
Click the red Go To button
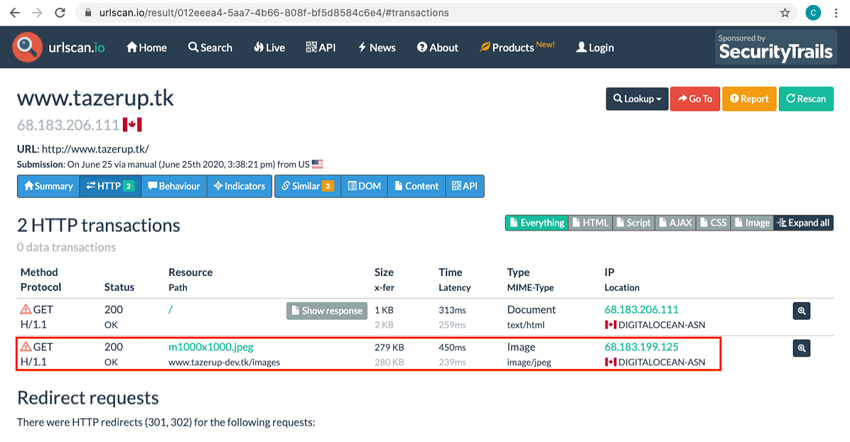tap(695, 99)
